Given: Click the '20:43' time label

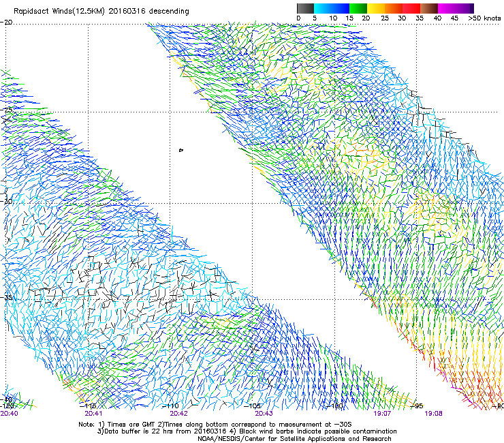Looking at the screenshot, I should (264, 414).
